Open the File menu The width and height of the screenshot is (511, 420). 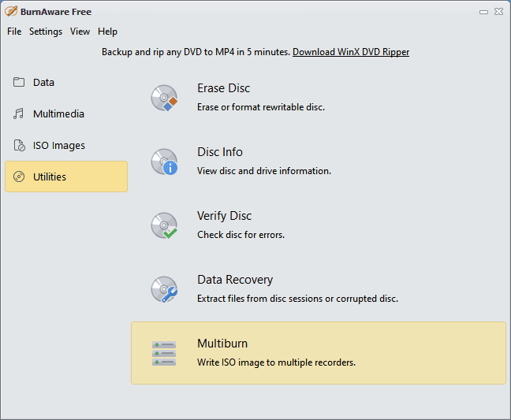(x=14, y=32)
